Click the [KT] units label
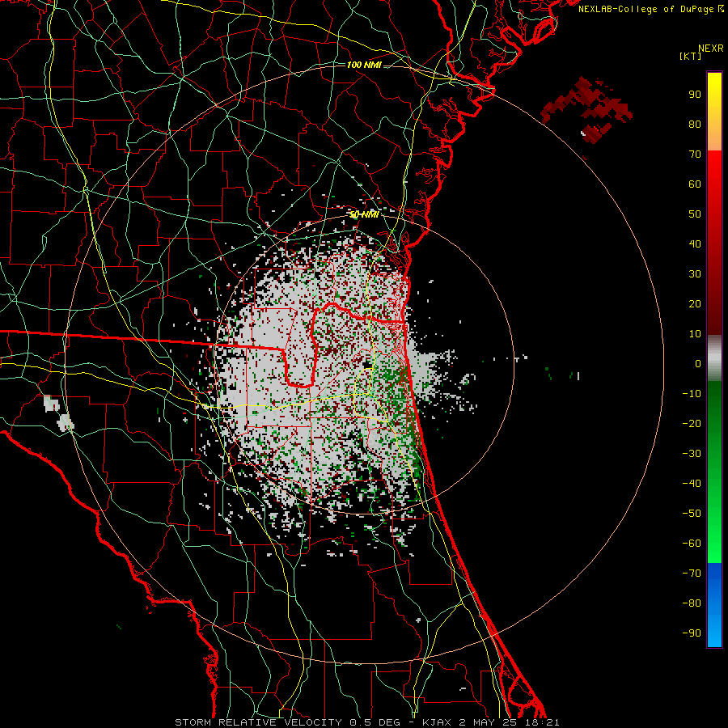The width and height of the screenshot is (728, 728). [x=690, y=56]
